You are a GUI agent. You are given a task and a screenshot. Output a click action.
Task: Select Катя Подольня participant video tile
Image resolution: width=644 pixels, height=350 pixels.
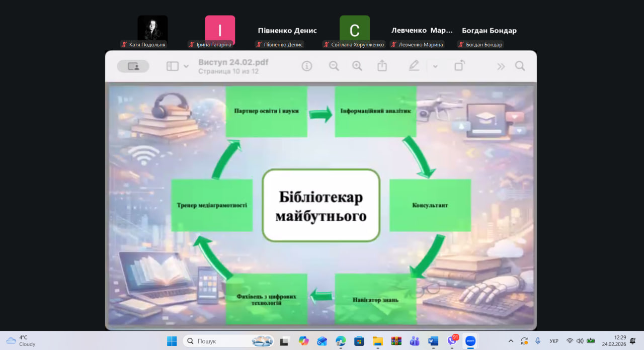(x=152, y=29)
